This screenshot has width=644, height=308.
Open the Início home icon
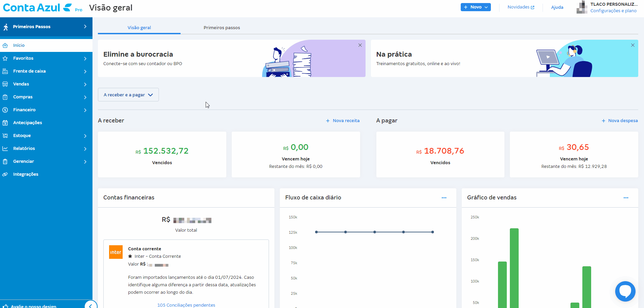tap(5, 45)
